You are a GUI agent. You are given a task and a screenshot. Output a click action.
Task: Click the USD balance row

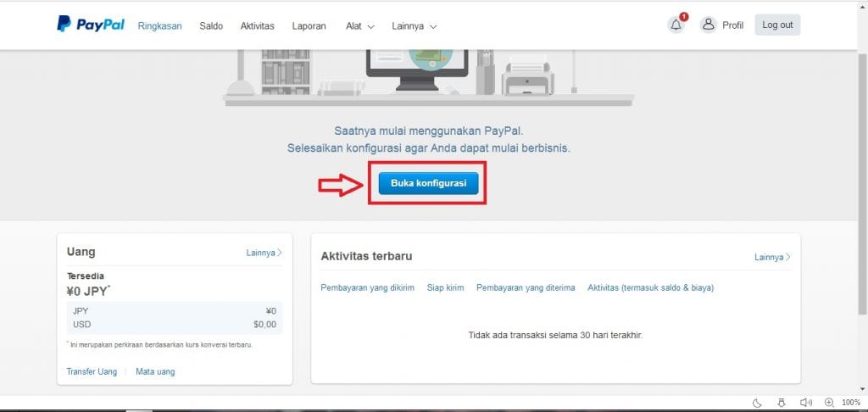click(175, 325)
